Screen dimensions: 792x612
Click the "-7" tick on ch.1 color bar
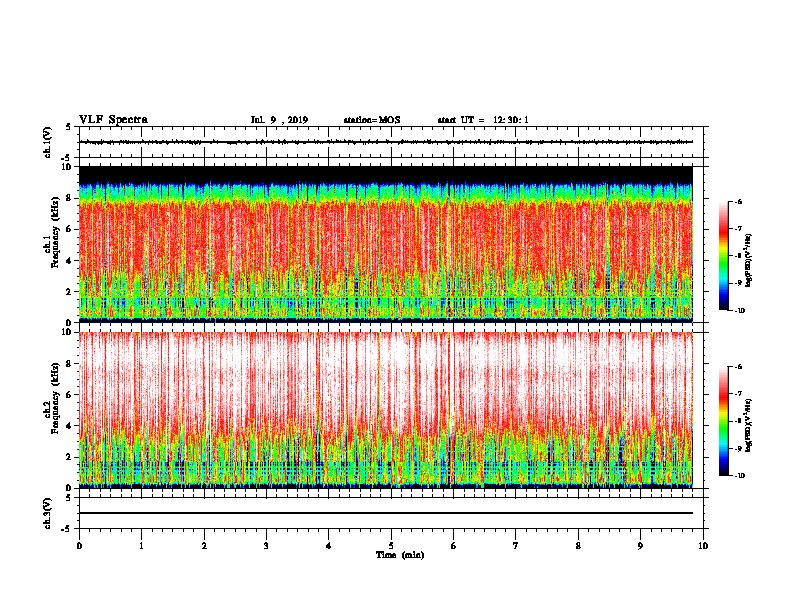pyautogui.click(x=738, y=229)
